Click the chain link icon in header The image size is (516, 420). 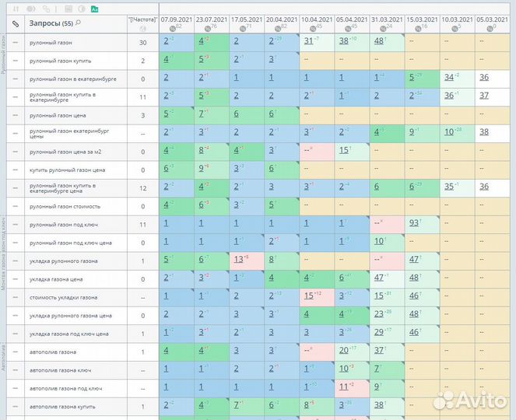pos(15,24)
